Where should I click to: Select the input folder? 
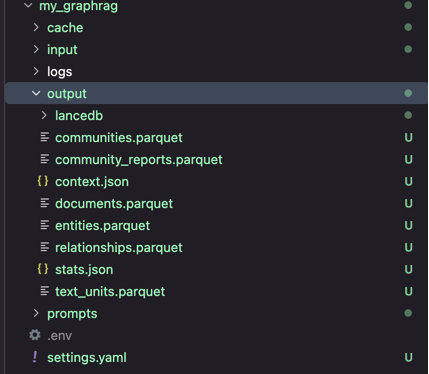tap(62, 50)
